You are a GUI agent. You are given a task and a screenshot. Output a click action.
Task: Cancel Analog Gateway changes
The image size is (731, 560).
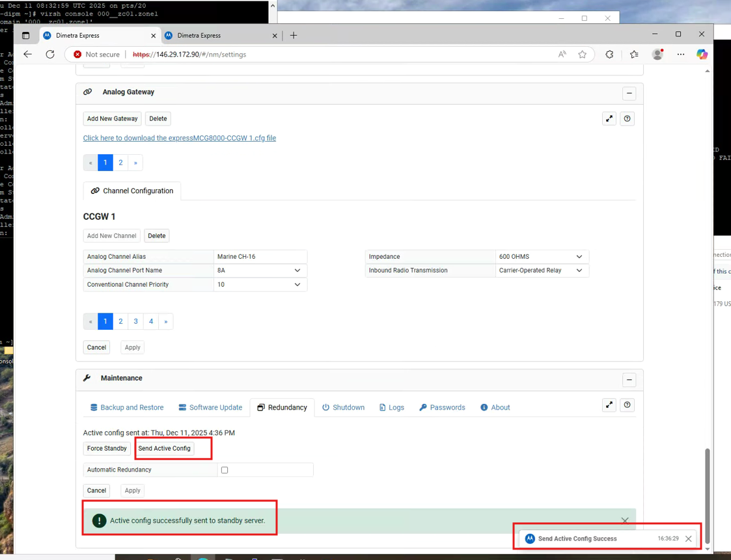click(x=96, y=347)
